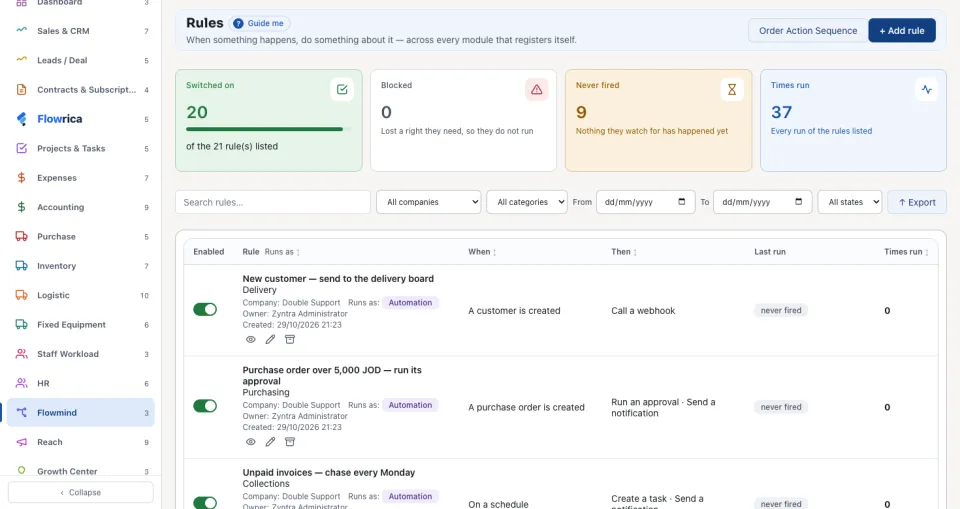Select the Inventory sidebar item

point(81,266)
